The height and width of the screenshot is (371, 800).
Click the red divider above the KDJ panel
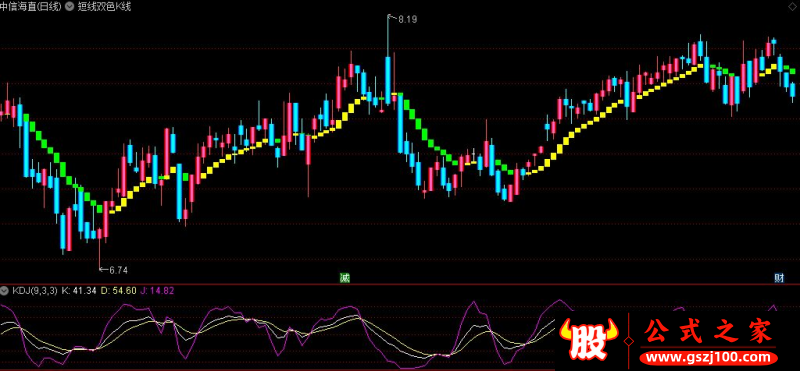tap(400, 285)
